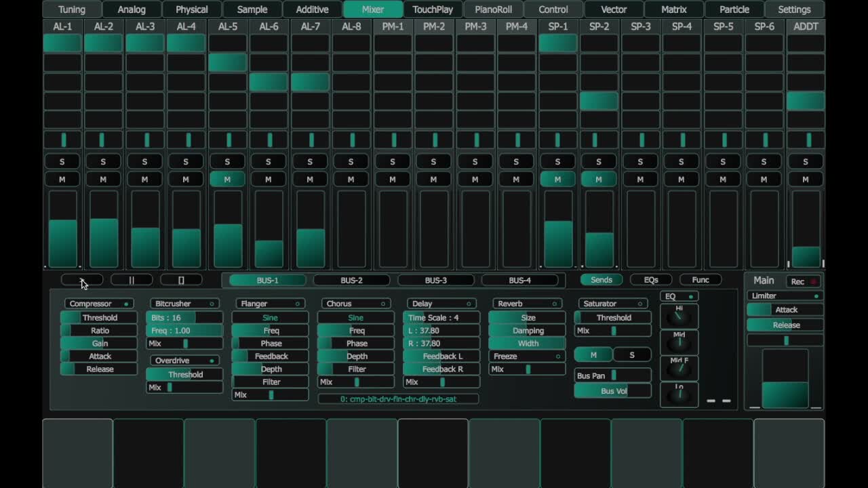Click the Mid EQ knob
Viewport: 868px width, 488px height.
679,342
